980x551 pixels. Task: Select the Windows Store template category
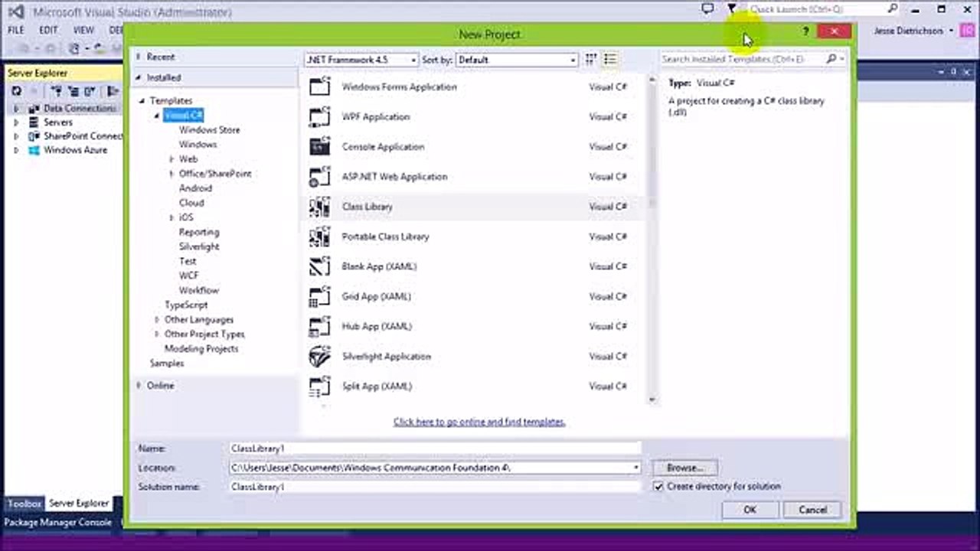click(x=209, y=130)
